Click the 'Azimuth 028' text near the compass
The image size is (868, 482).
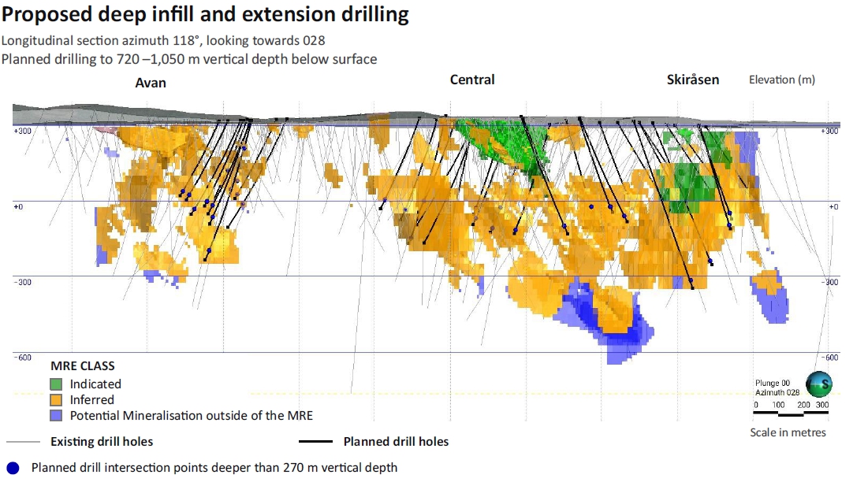point(777,392)
